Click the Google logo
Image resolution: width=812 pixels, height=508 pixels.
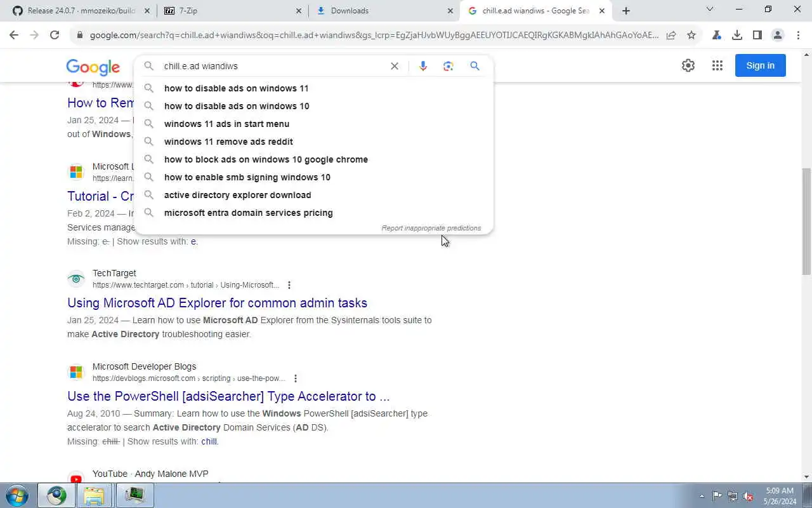(x=93, y=67)
